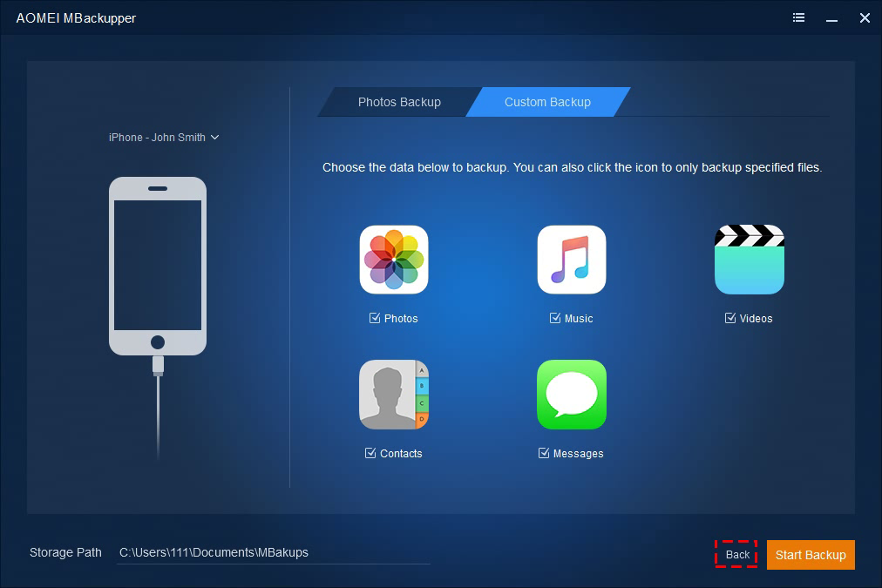
Task: Uncheck the Photos checkbox
Action: [375, 318]
